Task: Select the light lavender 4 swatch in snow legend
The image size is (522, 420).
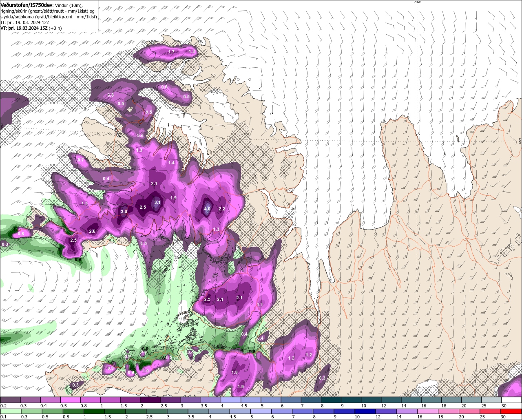Action: 231,400
